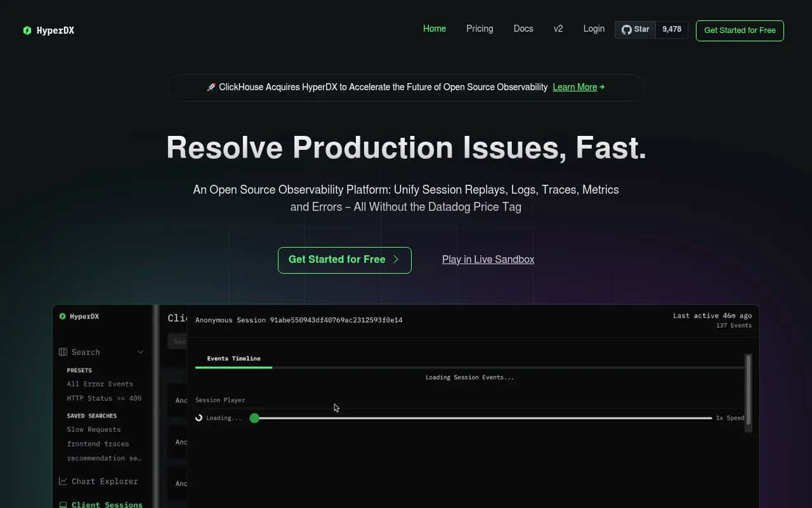Open the Play in Live Sandbox link
812x508 pixels.
tap(488, 259)
